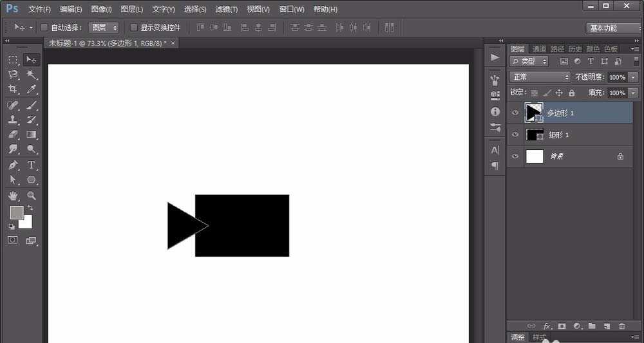Viewport: 644px width, 343px height.
Task: Create a new group with folder icon
Action: (x=591, y=326)
